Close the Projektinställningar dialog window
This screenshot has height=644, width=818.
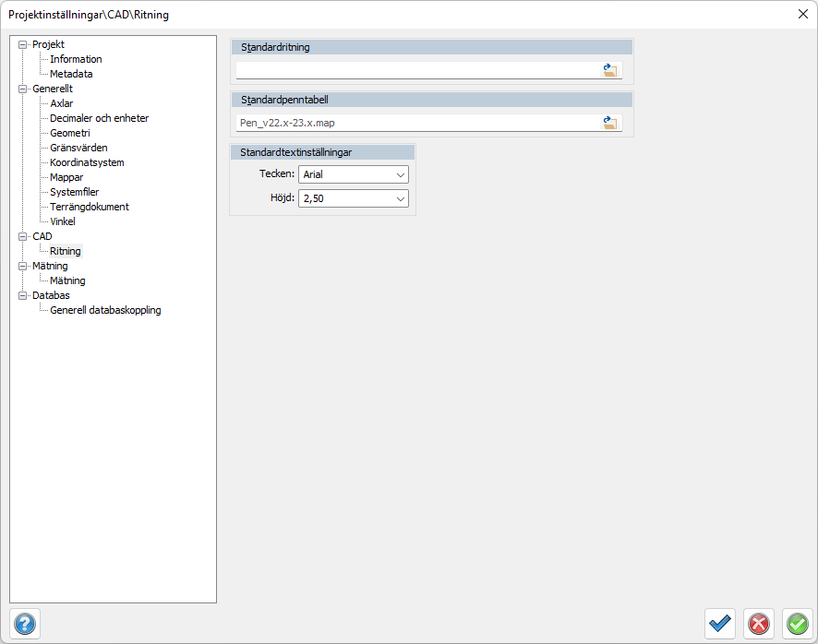(x=801, y=14)
